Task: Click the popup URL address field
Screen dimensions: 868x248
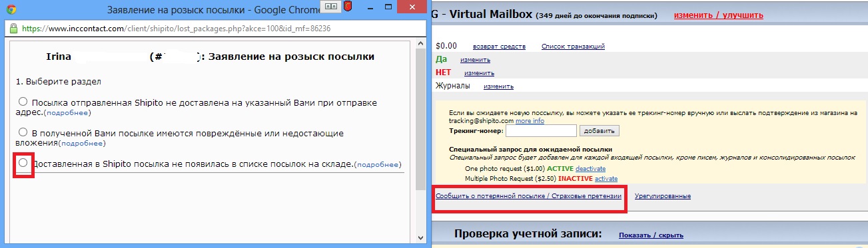Action: [x=177, y=29]
